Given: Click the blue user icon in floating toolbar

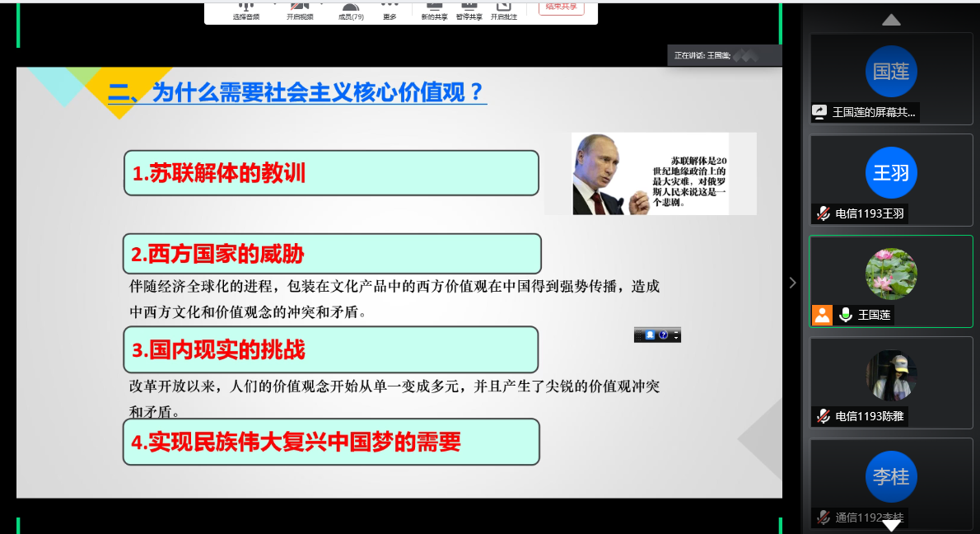Looking at the screenshot, I should (650, 335).
